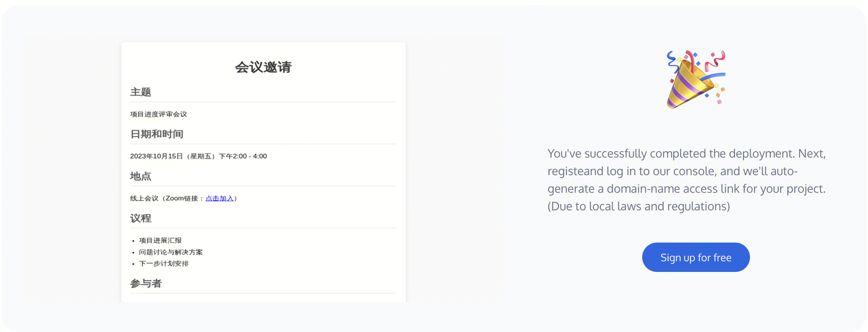Screen dimensions: 868x332
Task: Select the 主题 section heading
Action: (x=141, y=92)
